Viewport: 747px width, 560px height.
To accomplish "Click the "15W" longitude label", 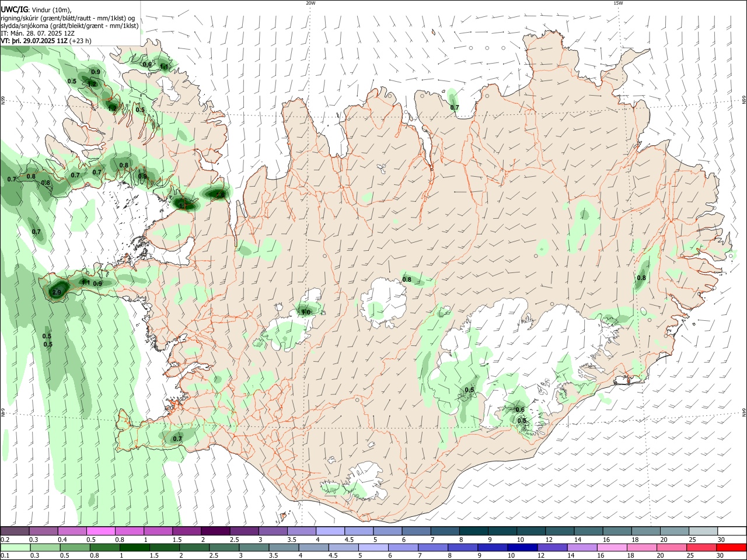I will pyautogui.click(x=618, y=3).
